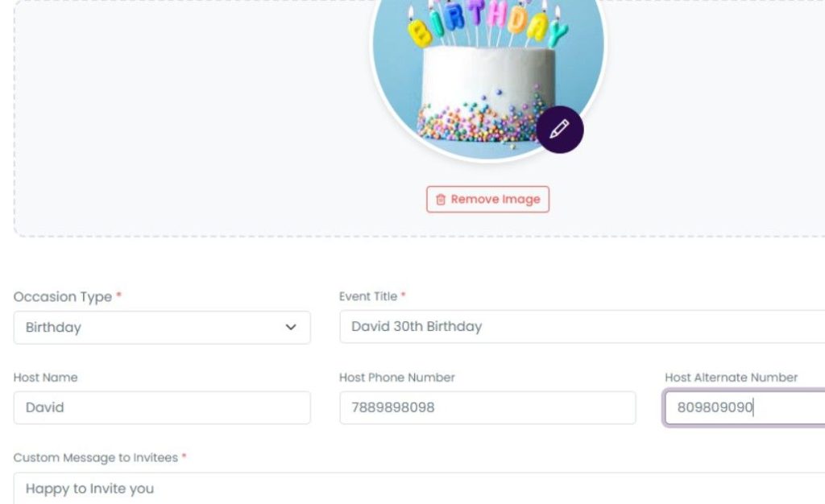Viewport: 825px width, 504px height.
Task: Click into the Host Name field containing David
Action: coord(161,407)
